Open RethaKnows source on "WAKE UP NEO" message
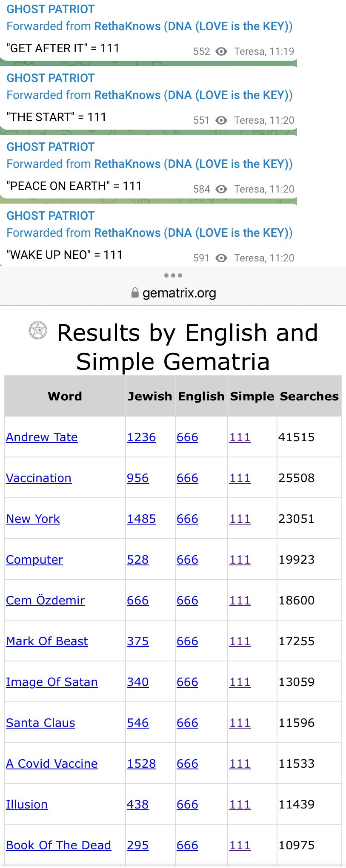This screenshot has width=346, height=868. tap(127, 233)
